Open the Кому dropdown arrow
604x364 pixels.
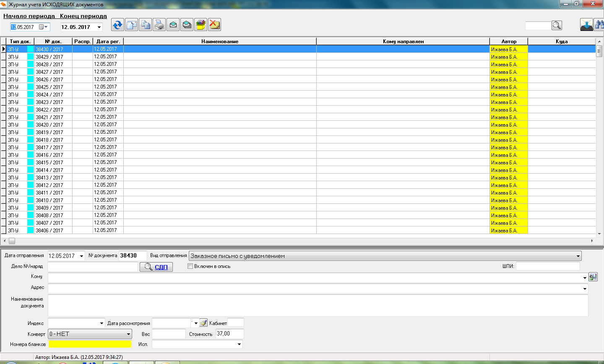point(585,278)
